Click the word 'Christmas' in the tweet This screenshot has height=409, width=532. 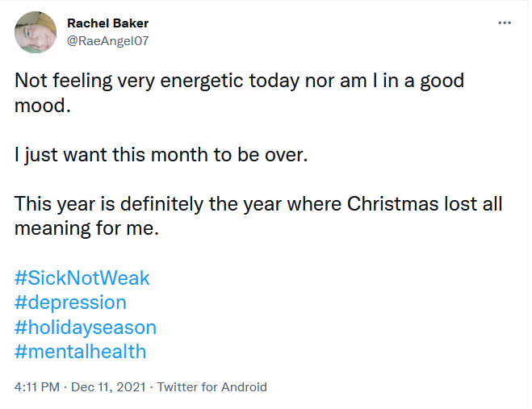pos(392,204)
